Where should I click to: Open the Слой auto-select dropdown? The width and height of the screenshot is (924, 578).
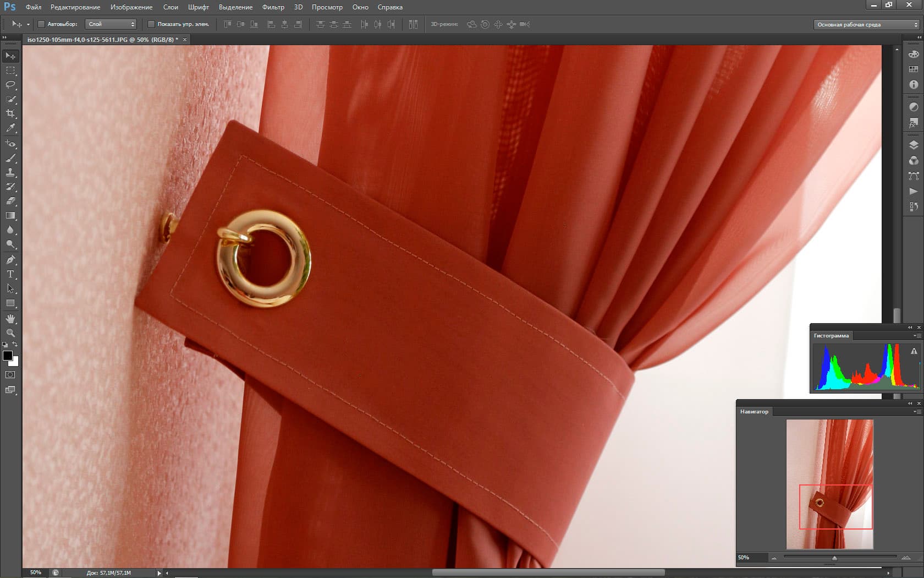111,24
